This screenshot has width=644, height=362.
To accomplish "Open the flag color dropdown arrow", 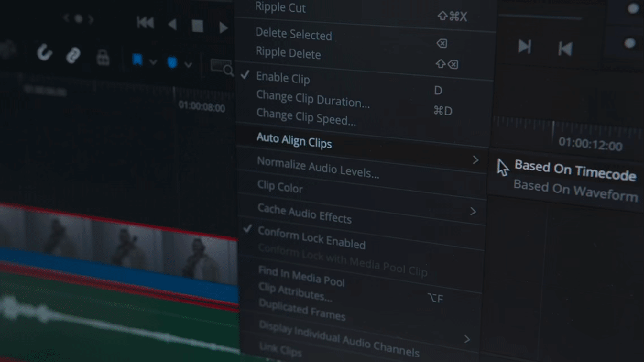I will [153, 63].
